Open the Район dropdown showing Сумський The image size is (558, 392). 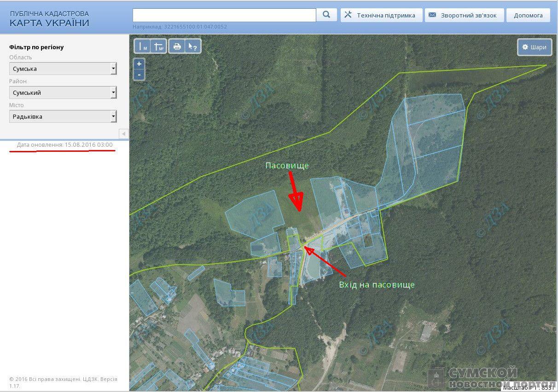coord(63,92)
